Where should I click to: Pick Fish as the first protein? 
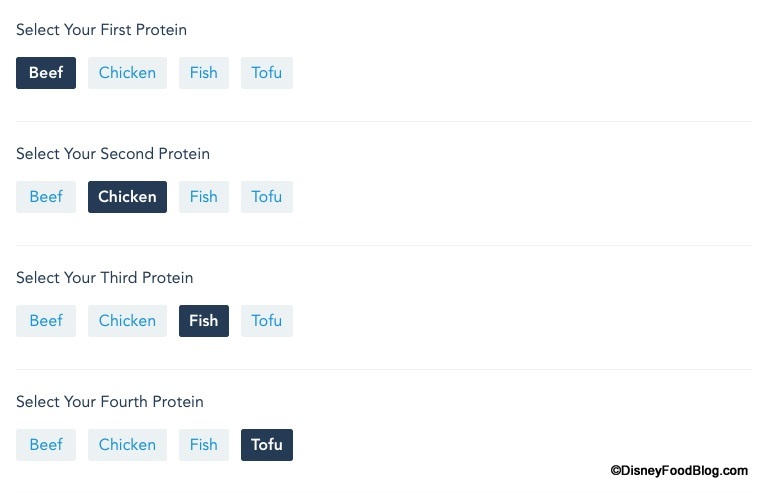click(x=203, y=73)
